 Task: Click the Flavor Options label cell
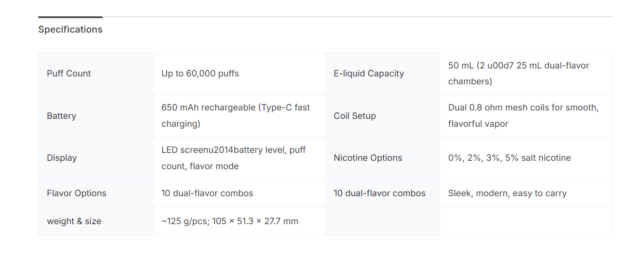(x=77, y=193)
